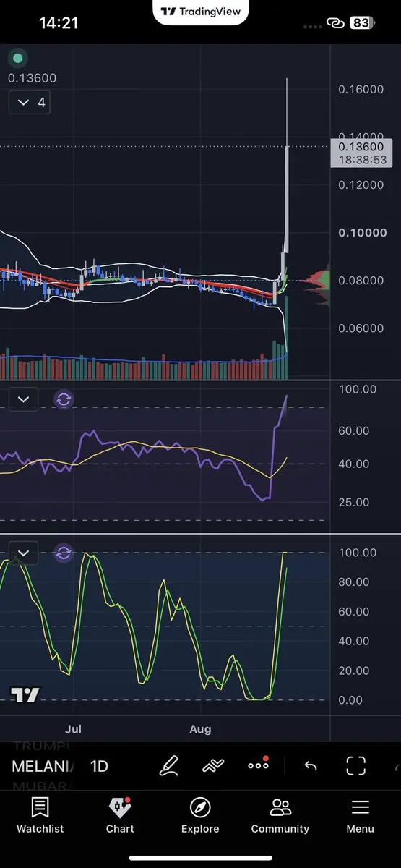Tap the 0.12000 price axis label
The height and width of the screenshot is (868, 401).
(361, 185)
